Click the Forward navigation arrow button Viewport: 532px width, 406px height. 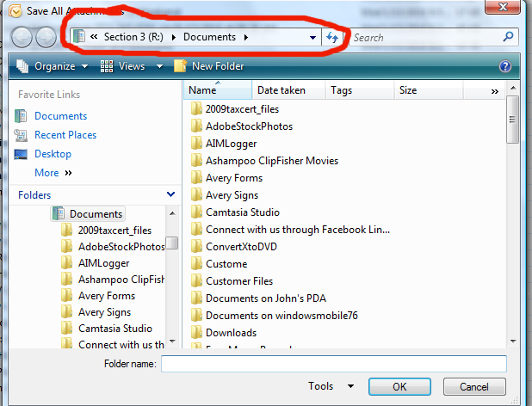click(45, 38)
